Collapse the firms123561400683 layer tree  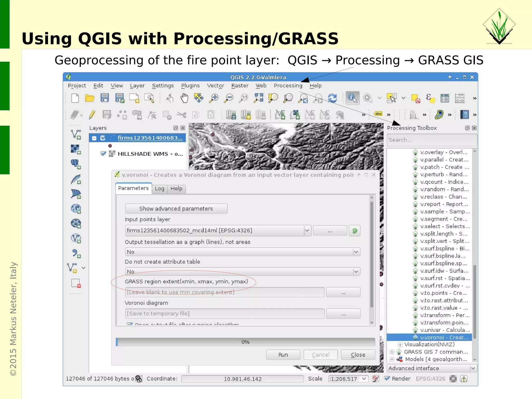(94, 138)
